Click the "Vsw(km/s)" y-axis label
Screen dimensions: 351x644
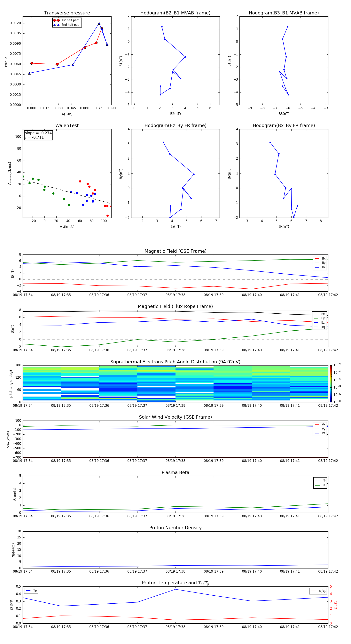[8, 439]
